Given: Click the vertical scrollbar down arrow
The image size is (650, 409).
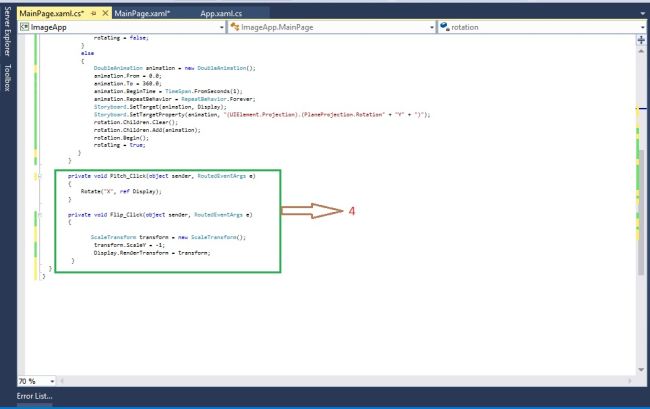Looking at the screenshot, I should click(x=641, y=370).
